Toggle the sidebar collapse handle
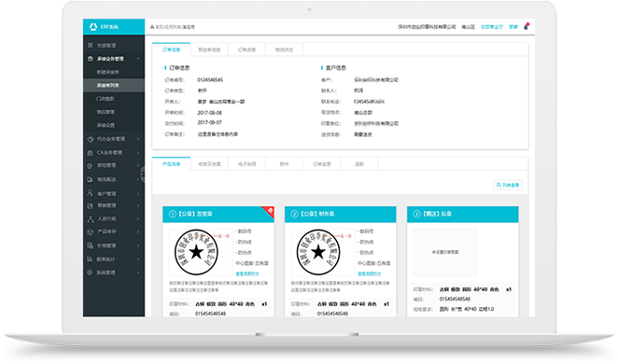The height and width of the screenshot is (364, 618). [143, 174]
